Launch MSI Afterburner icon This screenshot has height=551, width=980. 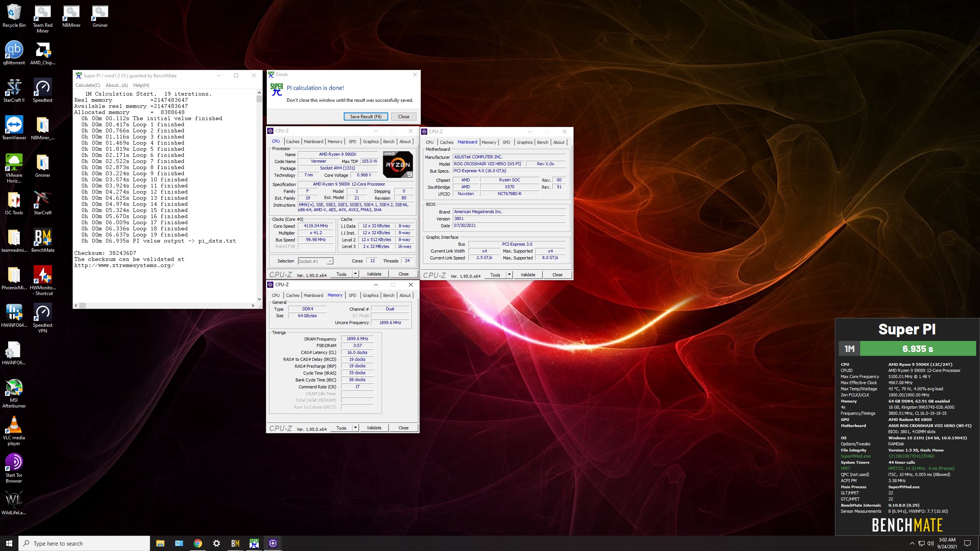(14, 393)
